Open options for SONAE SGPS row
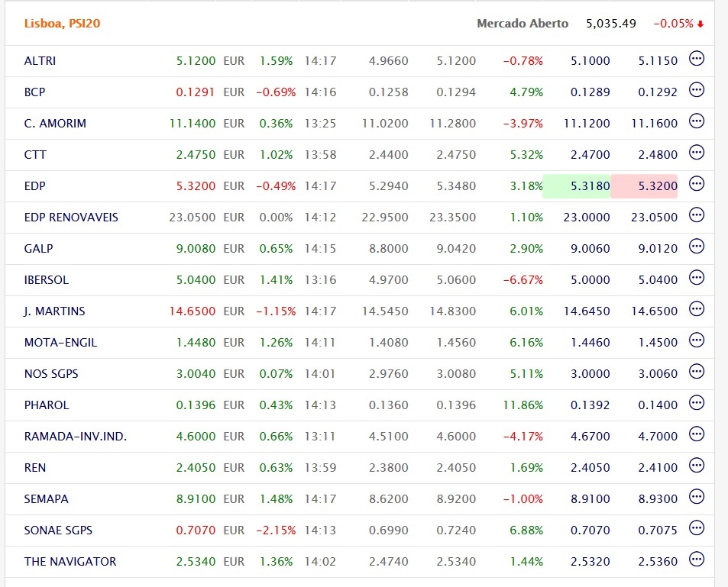Screen dimensions: 728x587 [x=696, y=528]
